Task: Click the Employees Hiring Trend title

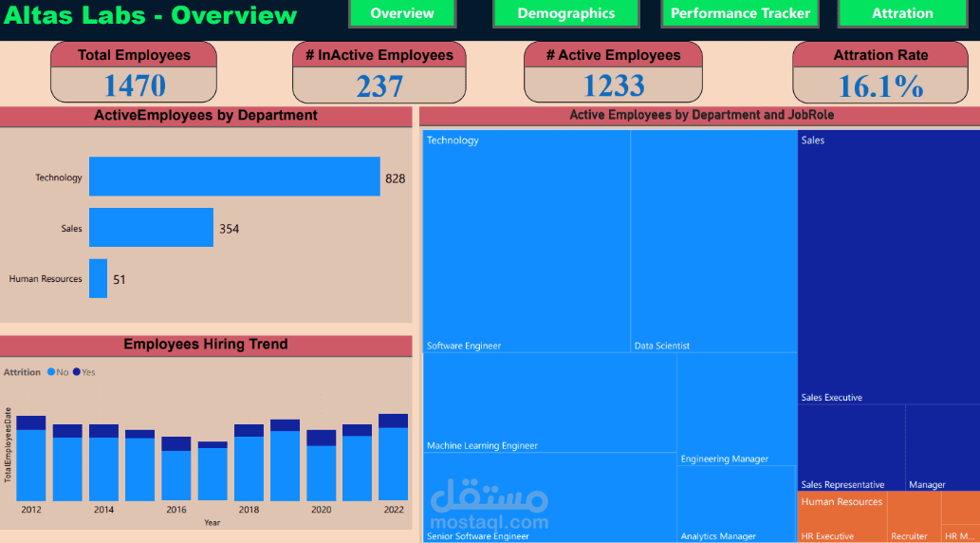Action: tap(206, 344)
